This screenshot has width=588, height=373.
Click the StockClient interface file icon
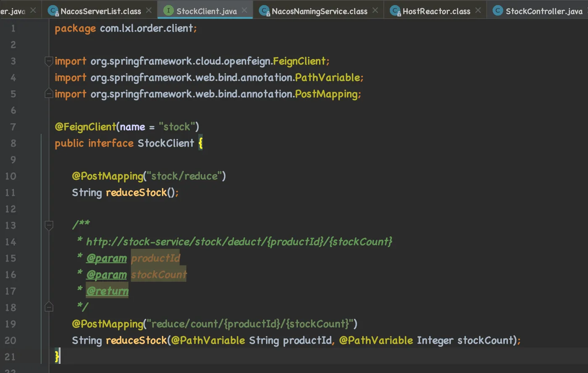point(168,11)
